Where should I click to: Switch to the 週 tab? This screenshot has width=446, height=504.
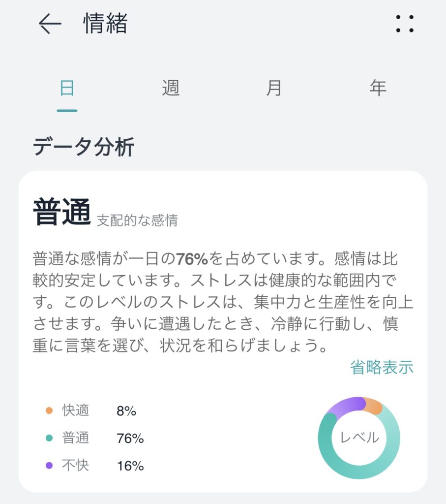click(x=171, y=88)
